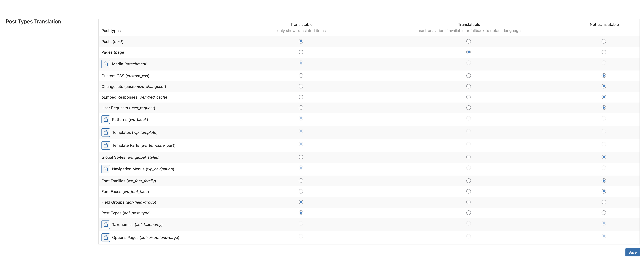This screenshot has height=257, width=644.
Task: Click the Options Pages lock icon
Action: click(106, 237)
